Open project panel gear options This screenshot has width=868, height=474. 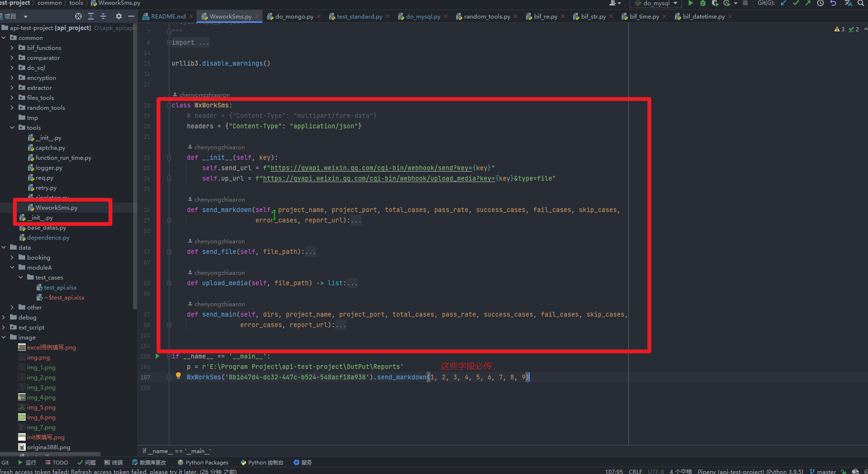point(118,16)
